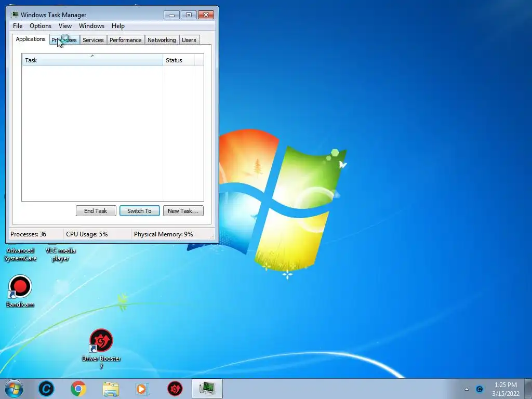Click the Show desktop button

(528, 389)
